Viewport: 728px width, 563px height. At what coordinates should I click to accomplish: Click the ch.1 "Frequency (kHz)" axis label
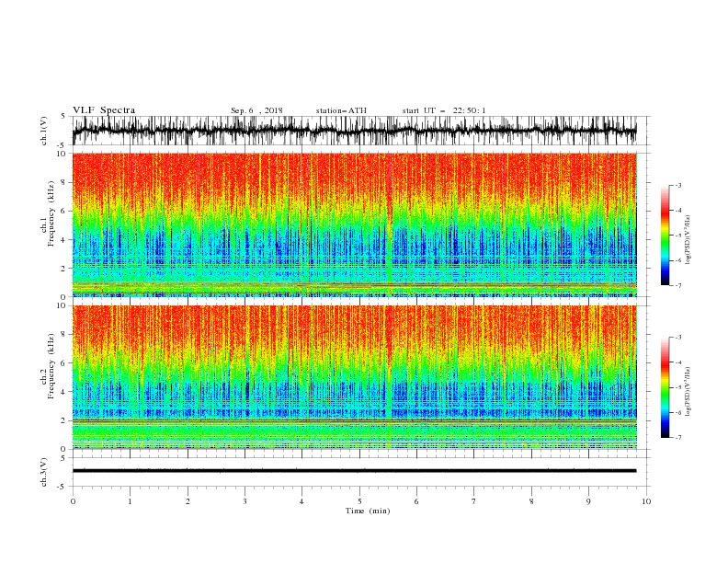pos(51,212)
